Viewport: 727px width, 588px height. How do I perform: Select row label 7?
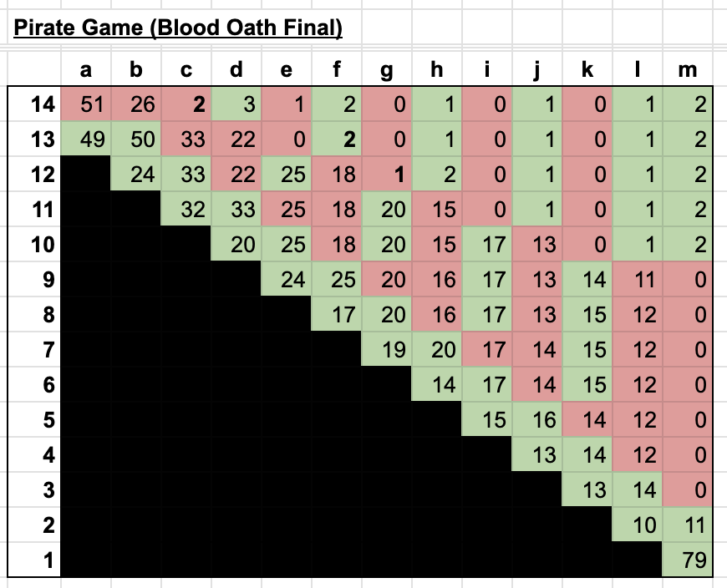coord(37,349)
